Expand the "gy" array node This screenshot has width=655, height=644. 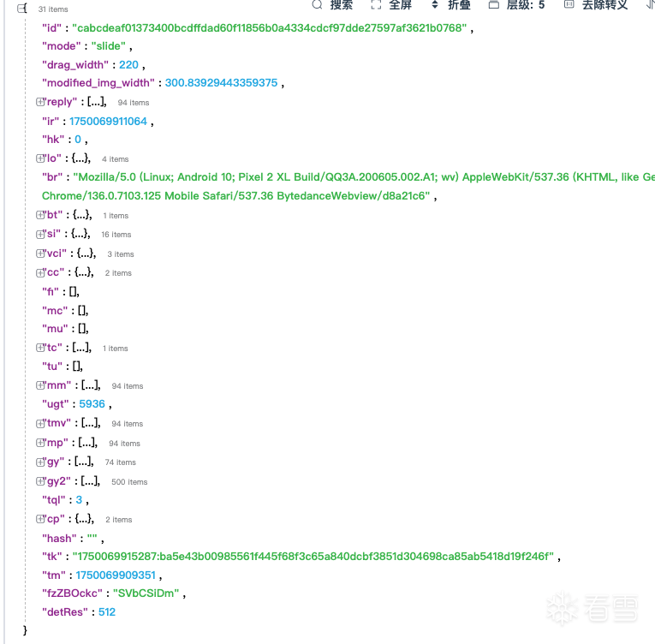[40, 462]
